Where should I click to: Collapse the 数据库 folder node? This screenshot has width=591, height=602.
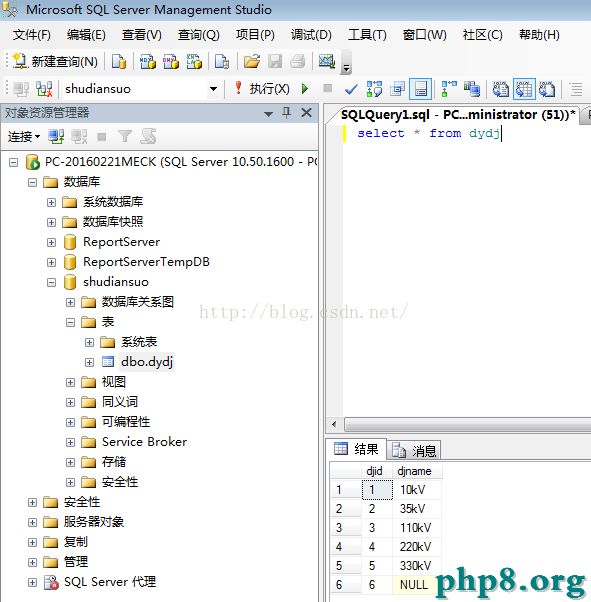33,182
